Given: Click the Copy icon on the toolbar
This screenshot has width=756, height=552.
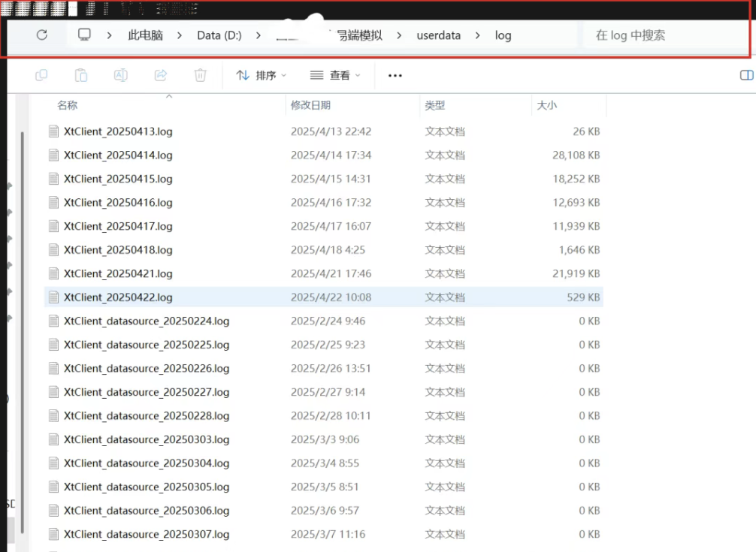Looking at the screenshot, I should tap(41, 75).
